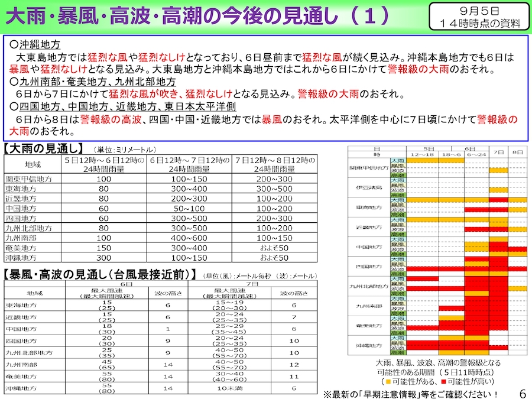Click the wave height 11 in the 奄美地方 wind row
The height and width of the screenshot is (399, 532).
tap(294, 377)
